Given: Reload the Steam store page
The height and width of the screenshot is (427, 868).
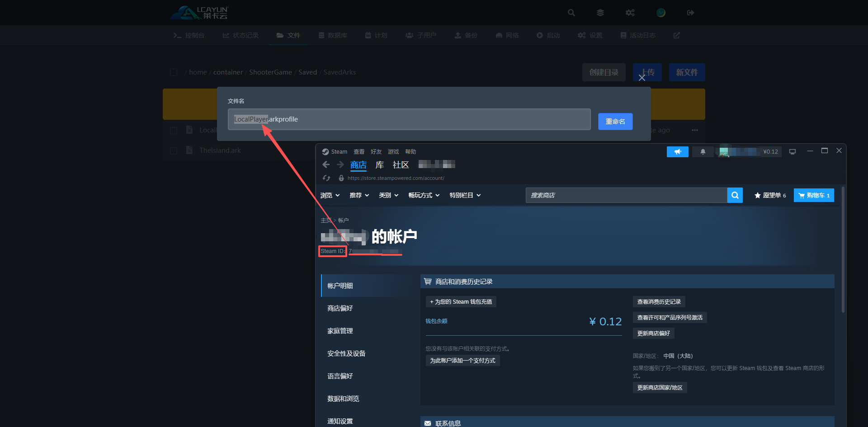Looking at the screenshot, I should point(326,178).
